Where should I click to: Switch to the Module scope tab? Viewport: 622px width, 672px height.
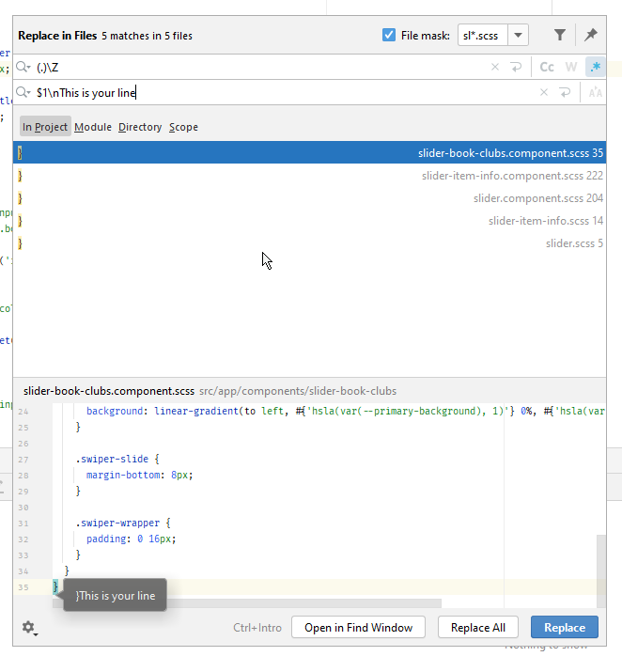(x=93, y=127)
